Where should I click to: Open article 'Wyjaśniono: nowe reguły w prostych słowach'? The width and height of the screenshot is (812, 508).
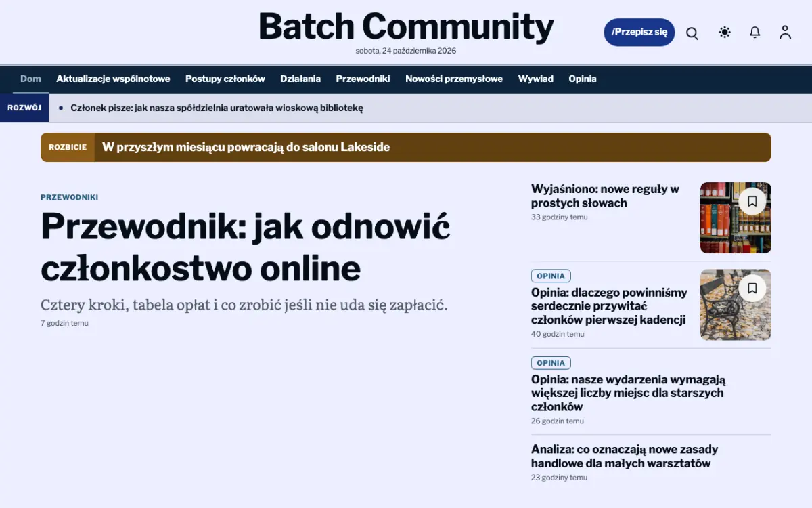pyautogui.click(x=605, y=196)
